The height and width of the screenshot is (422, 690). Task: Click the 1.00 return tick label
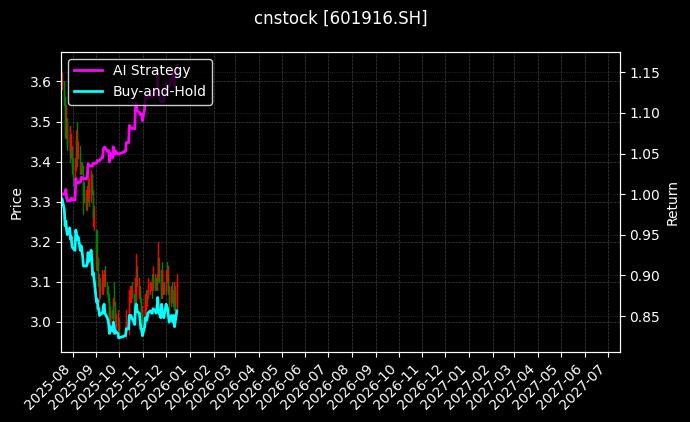coord(644,195)
